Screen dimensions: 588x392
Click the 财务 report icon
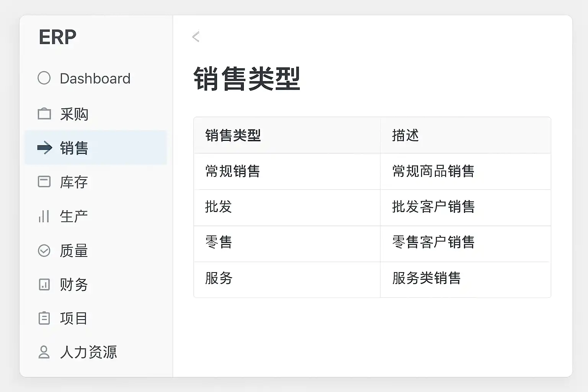[x=44, y=284]
